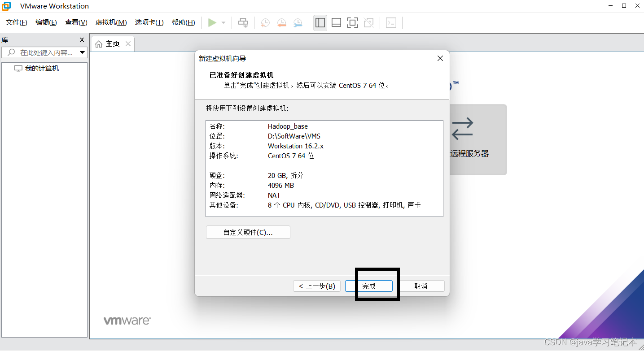Click the Send Ctrl+Alt+Del toolbar icon

(x=243, y=22)
